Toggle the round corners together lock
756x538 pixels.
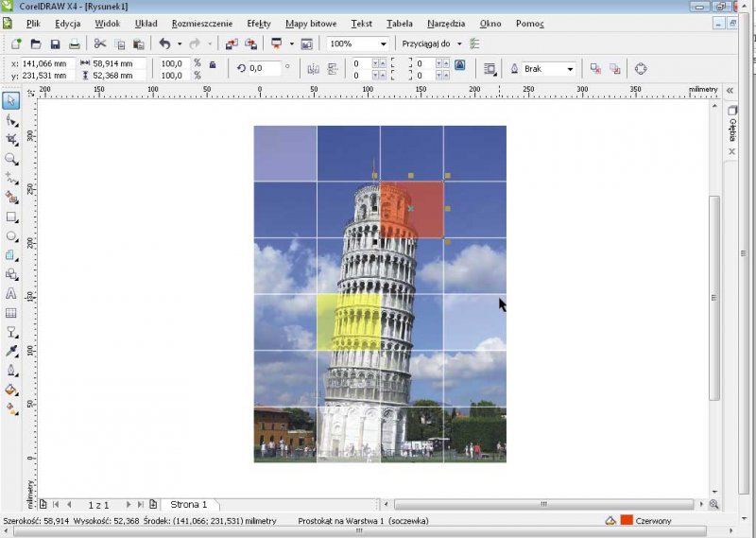point(459,64)
